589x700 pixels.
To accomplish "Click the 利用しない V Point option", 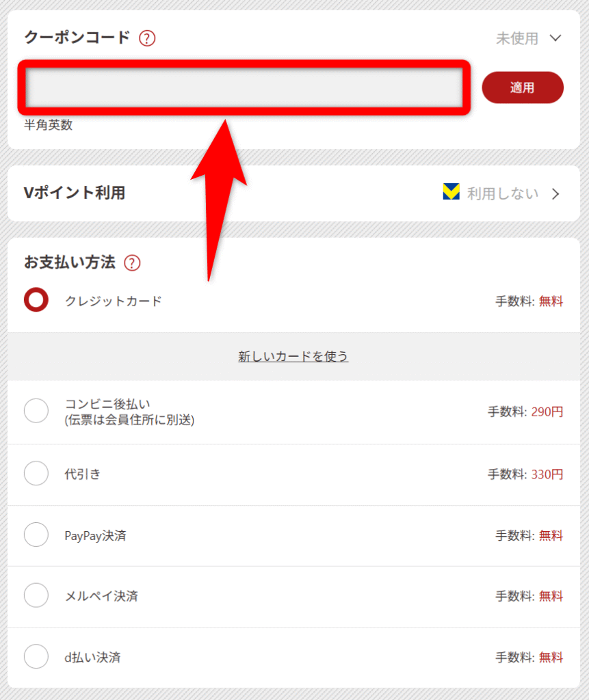I will coord(503,194).
